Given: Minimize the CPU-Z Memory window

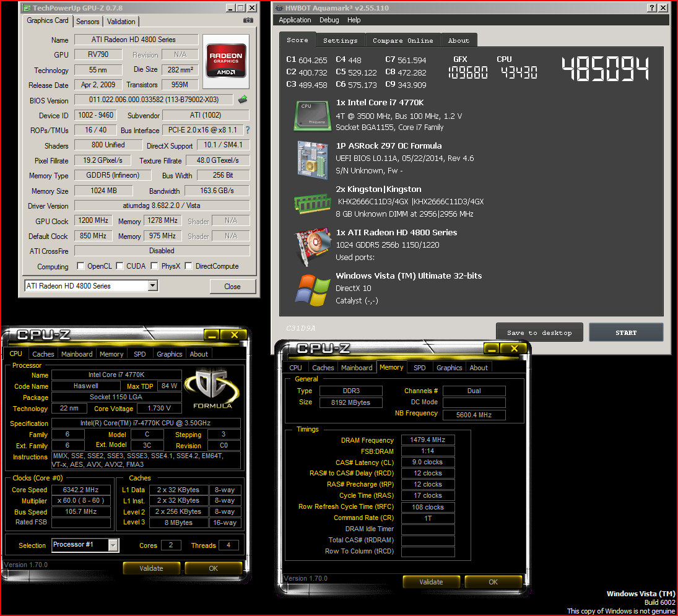Looking at the screenshot, I should (x=492, y=348).
